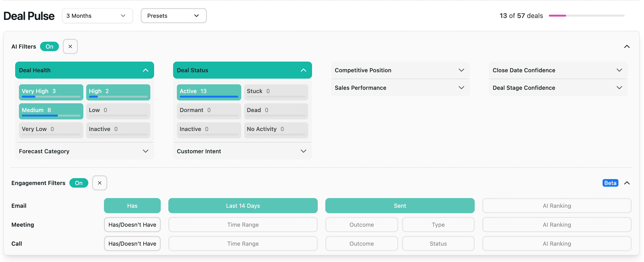Expand Forecast Category filter
The height and width of the screenshot is (262, 644).
click(x=85, y=151)
